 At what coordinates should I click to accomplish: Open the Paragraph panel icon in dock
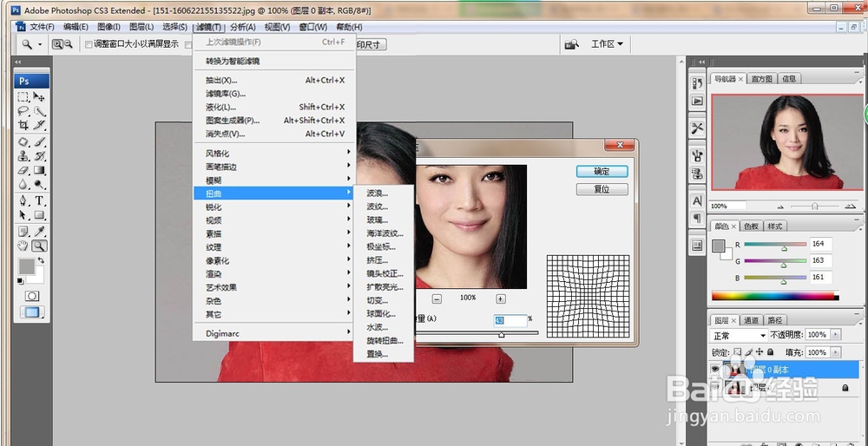tap(697, 218)
